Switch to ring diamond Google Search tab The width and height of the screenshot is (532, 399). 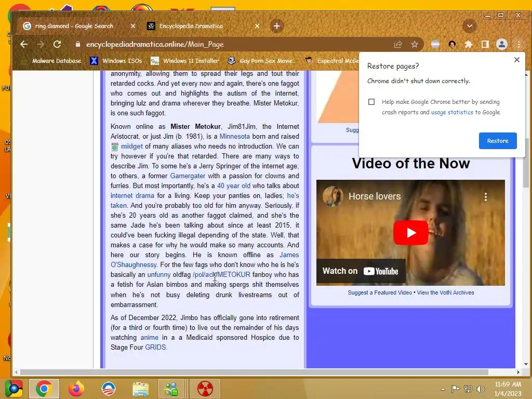pyautogui.click(x=74, y=26)
